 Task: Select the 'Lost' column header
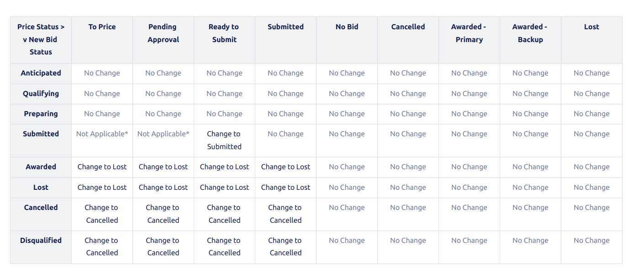(591, 27)
